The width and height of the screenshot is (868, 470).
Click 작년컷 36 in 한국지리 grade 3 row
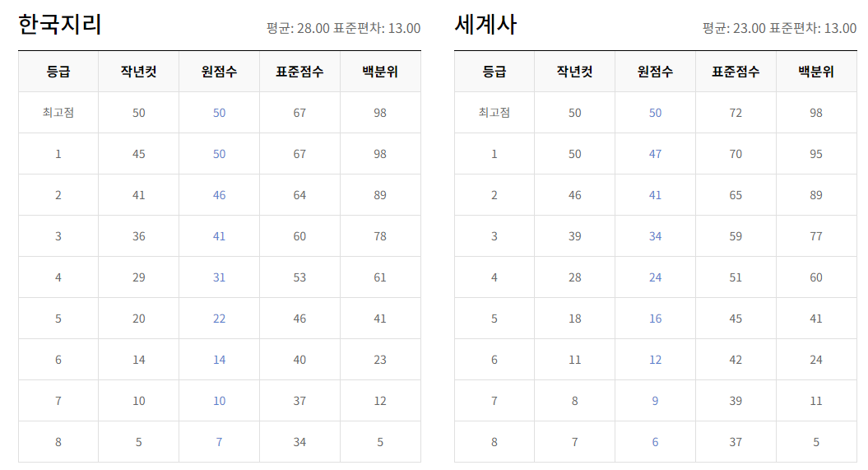point(139,236)
